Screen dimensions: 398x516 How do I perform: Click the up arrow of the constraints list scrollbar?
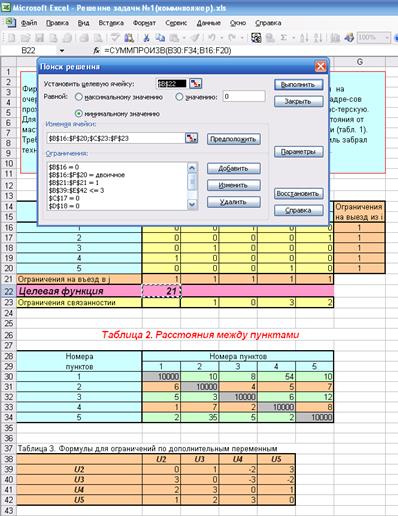pos(192,168)
